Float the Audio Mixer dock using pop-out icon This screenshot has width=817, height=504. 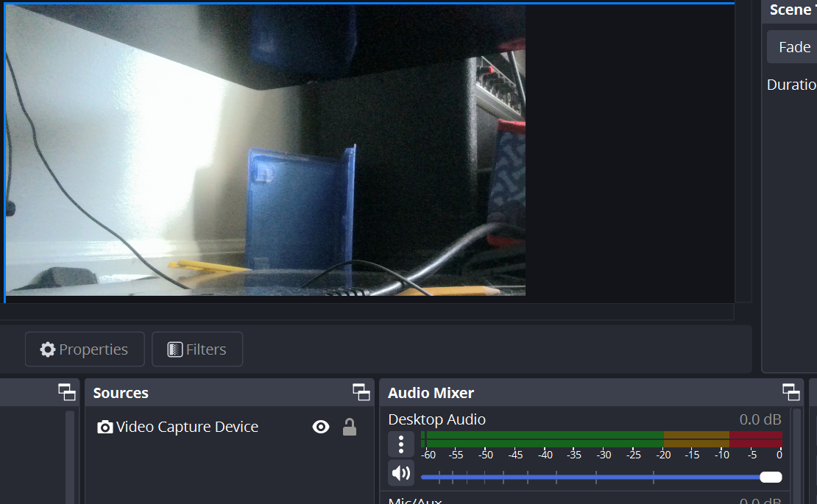(791, 392)
